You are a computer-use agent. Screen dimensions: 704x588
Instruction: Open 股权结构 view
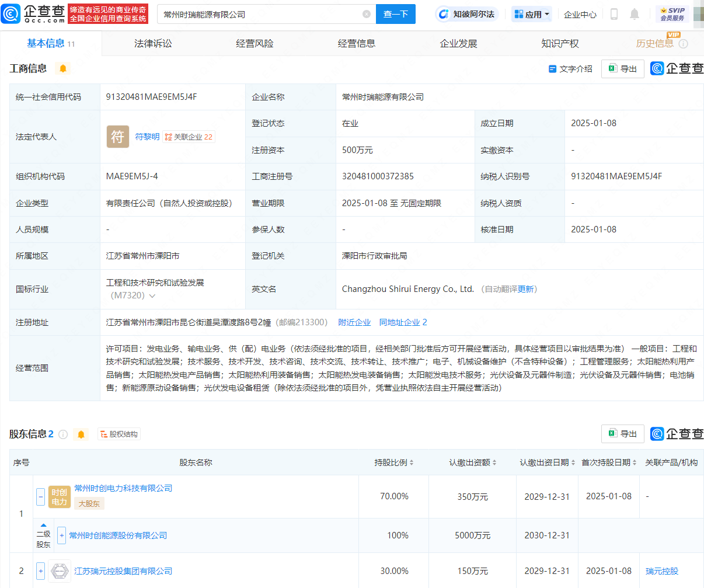(119, 434)
